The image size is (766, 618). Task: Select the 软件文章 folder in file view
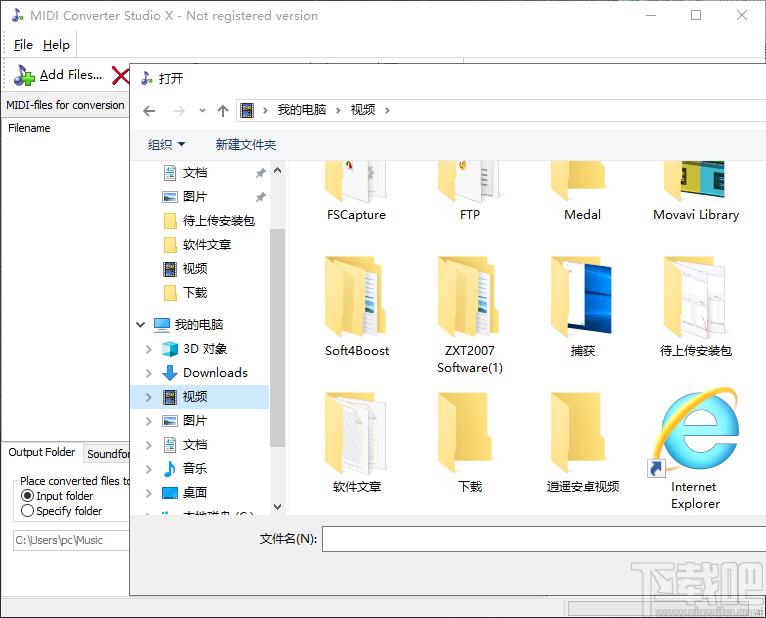coord(357,443)
